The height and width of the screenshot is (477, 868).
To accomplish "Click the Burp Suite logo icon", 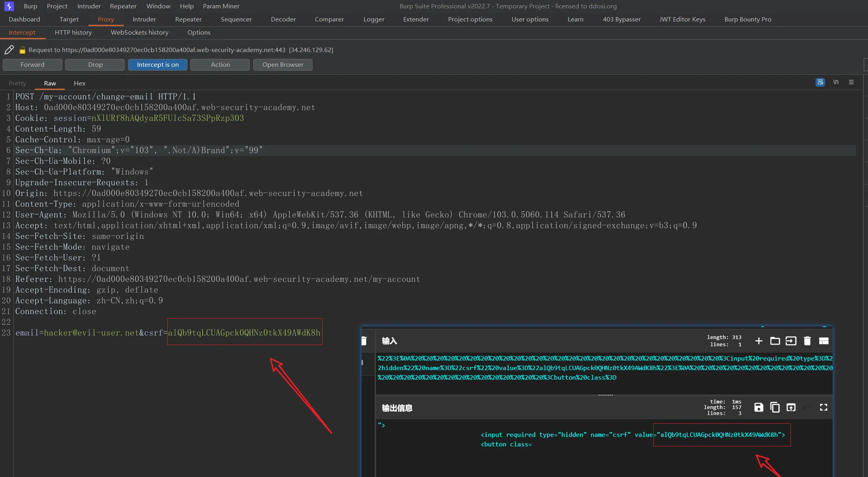I will [9, 6].
